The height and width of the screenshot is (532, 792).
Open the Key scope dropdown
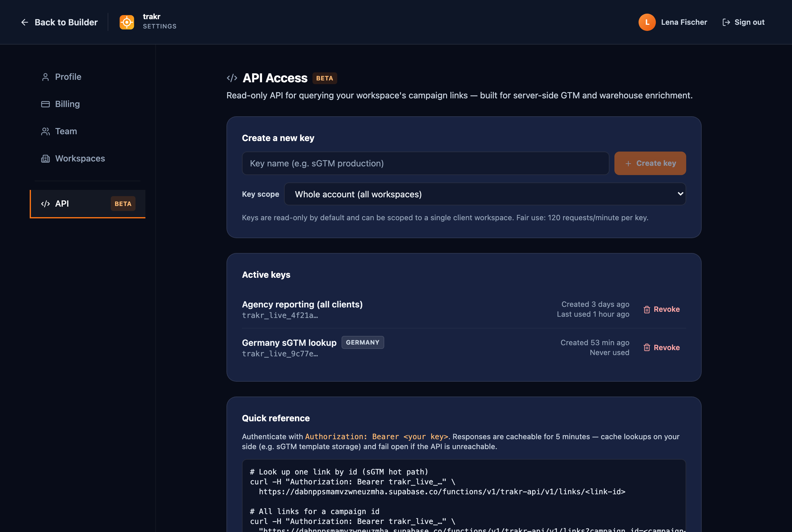click(485, 194)
